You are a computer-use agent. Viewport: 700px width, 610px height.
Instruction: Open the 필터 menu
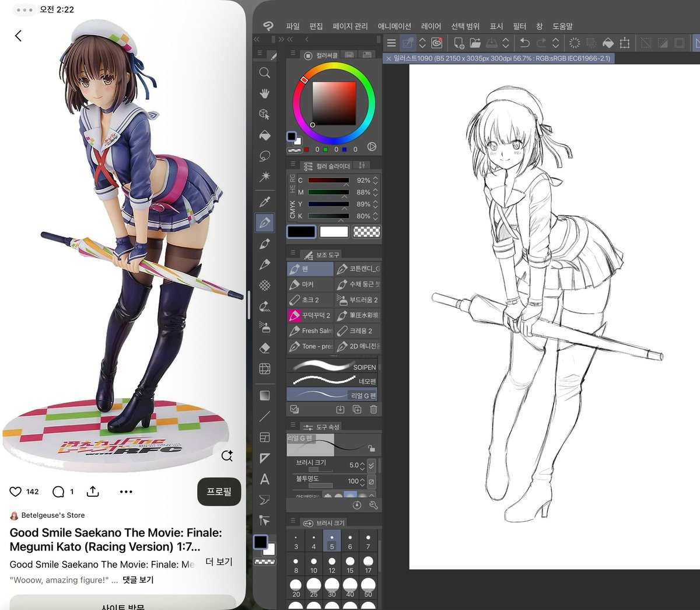click(x=520, y=26)
